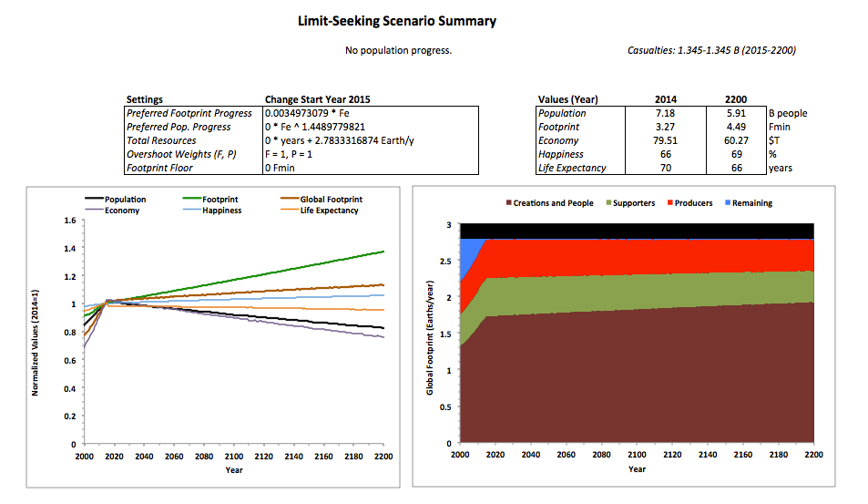
Task: Select the green Footprint legend entry in line chart
Action: (220, 199)
